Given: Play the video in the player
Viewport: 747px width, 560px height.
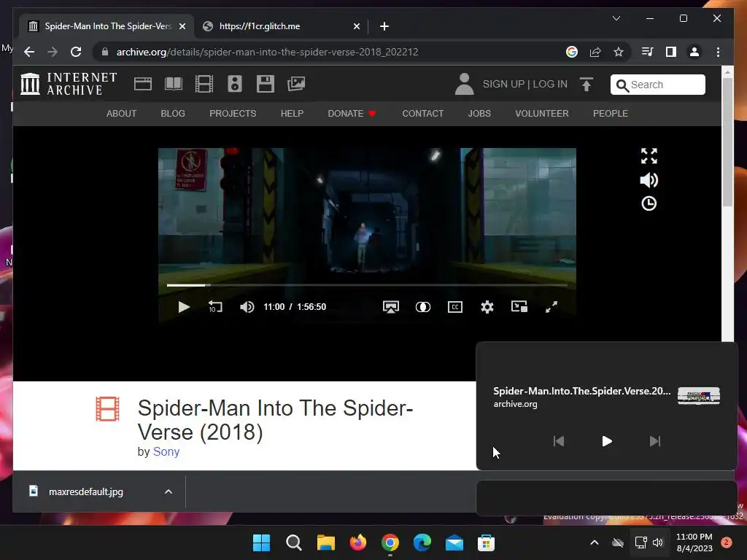Looking at the screenshot, I should (x=184, y=307).
